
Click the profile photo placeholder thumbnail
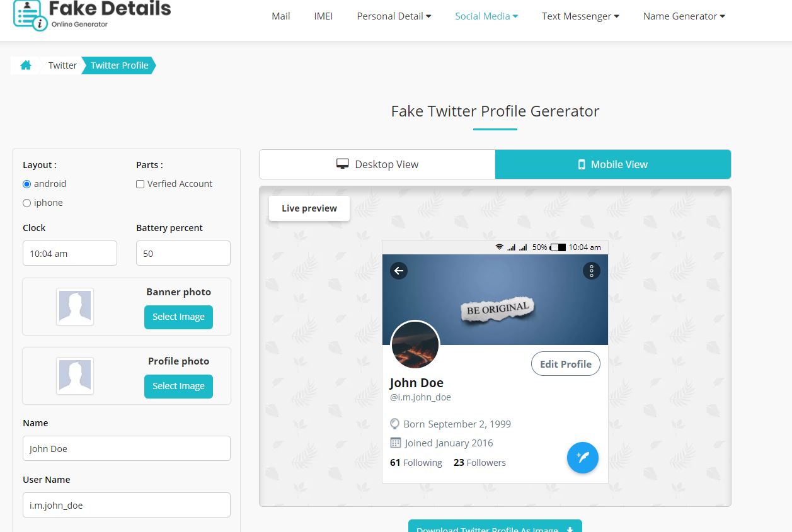click(x=75, y=376)
